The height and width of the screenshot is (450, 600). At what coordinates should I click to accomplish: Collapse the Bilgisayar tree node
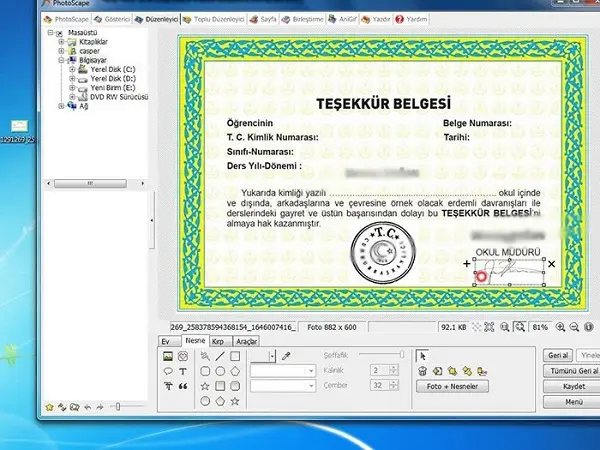coord(61,60)
